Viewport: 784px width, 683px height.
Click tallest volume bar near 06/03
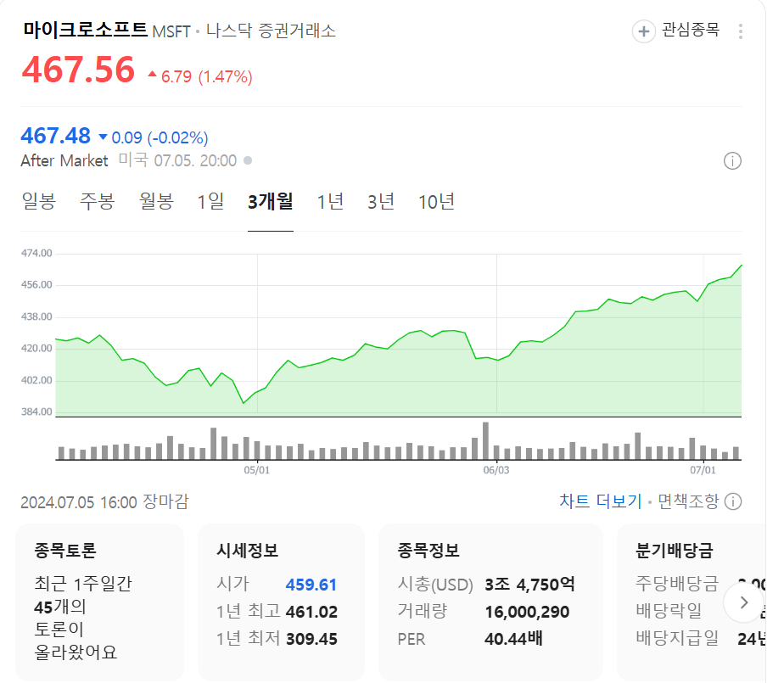(x=485, y=441)
